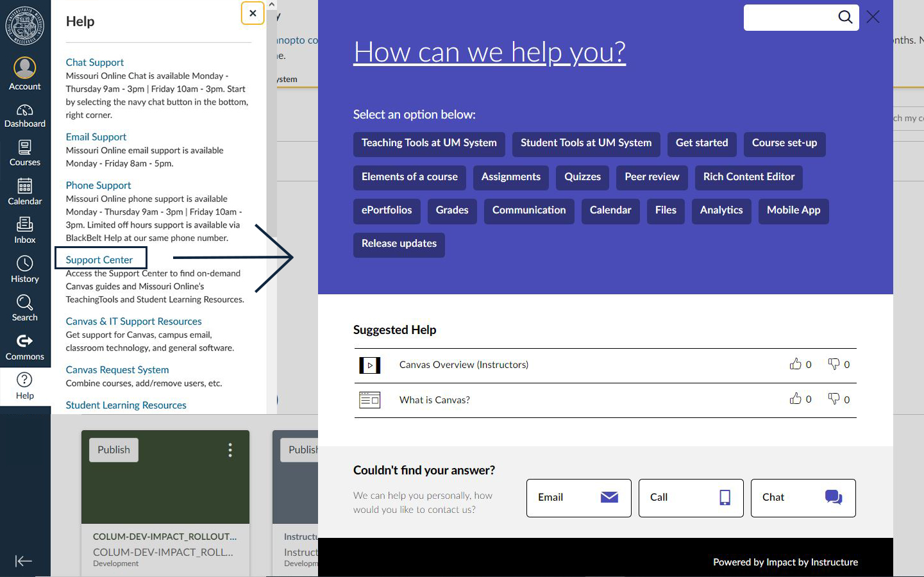Click the article icon for What is Canvas?
The width and height of the screenshot is (924, 577).
pyautogui.click(x=370, y=400)
